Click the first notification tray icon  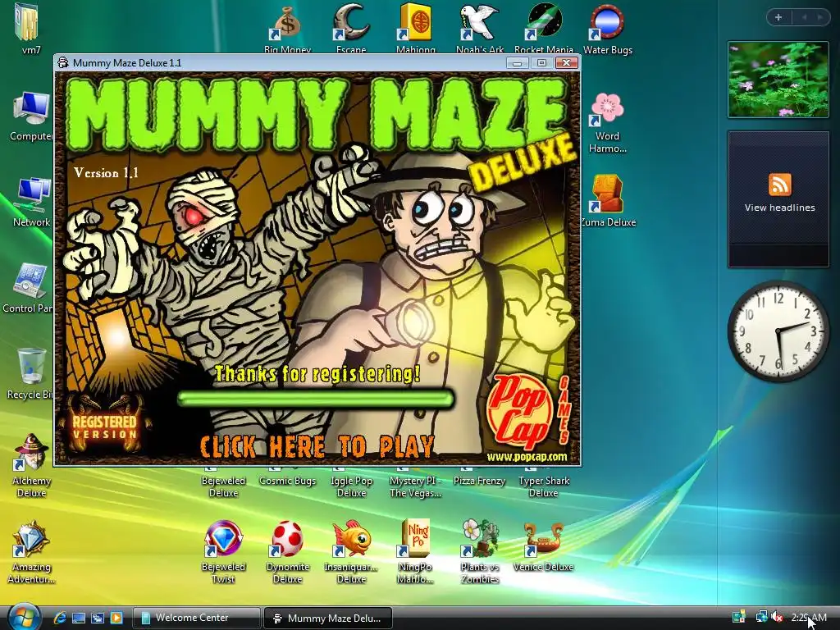tap(739, 617)
